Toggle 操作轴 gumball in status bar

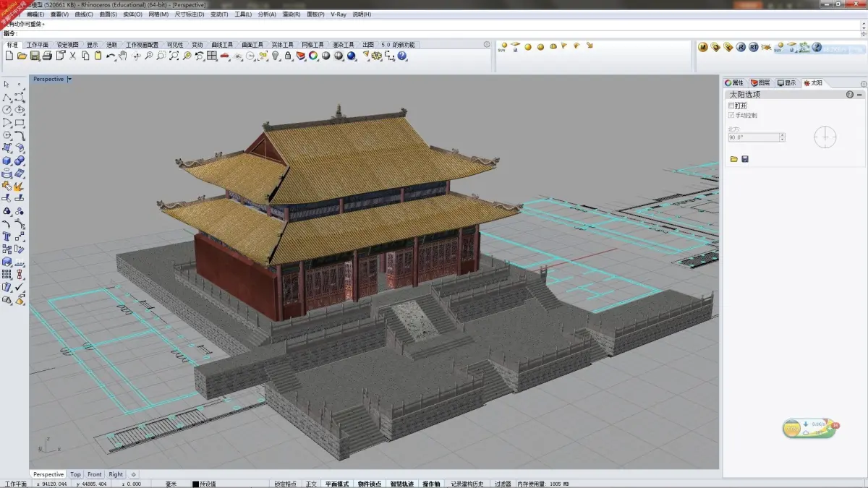point(432,484)
